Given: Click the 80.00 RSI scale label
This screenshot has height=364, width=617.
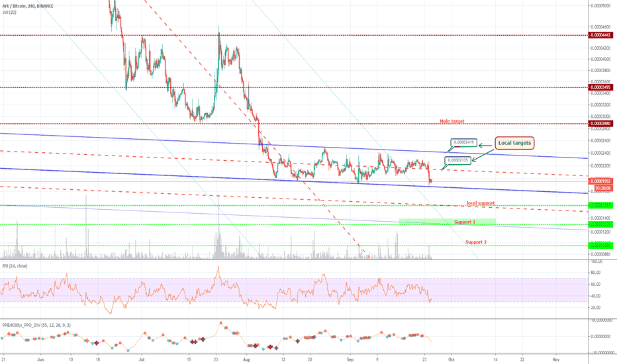Looking at the screenshot, I should [x=596, y=272].
